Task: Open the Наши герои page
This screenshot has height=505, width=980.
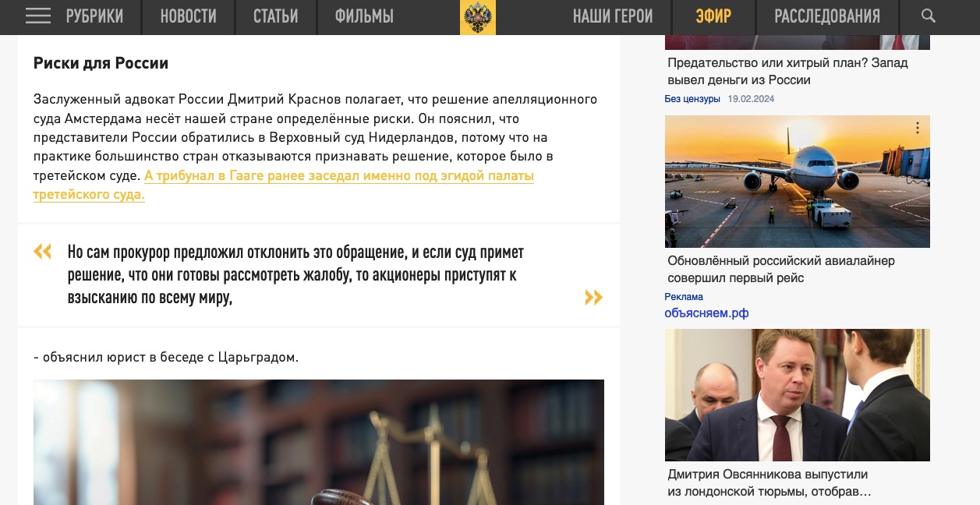Action: coord(613,16)
